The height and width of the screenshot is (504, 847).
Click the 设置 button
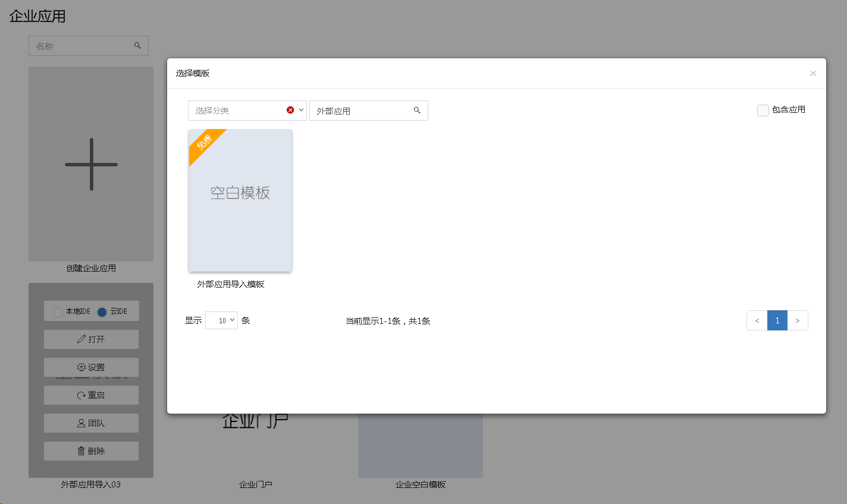[91, 367]
